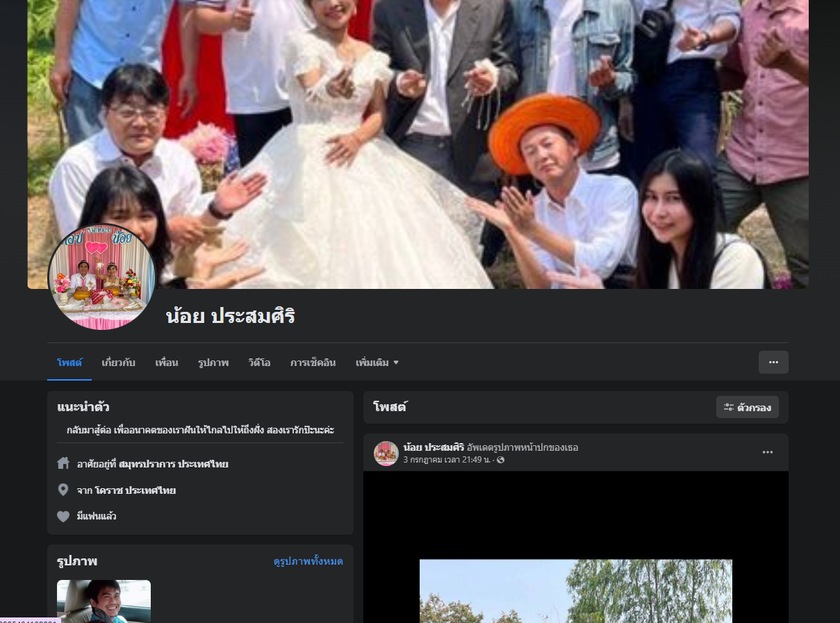Click the รูปภาพ section heading
Image resolution: width=840 pixels, height=623 pixels.
click(x=77, y=560)
